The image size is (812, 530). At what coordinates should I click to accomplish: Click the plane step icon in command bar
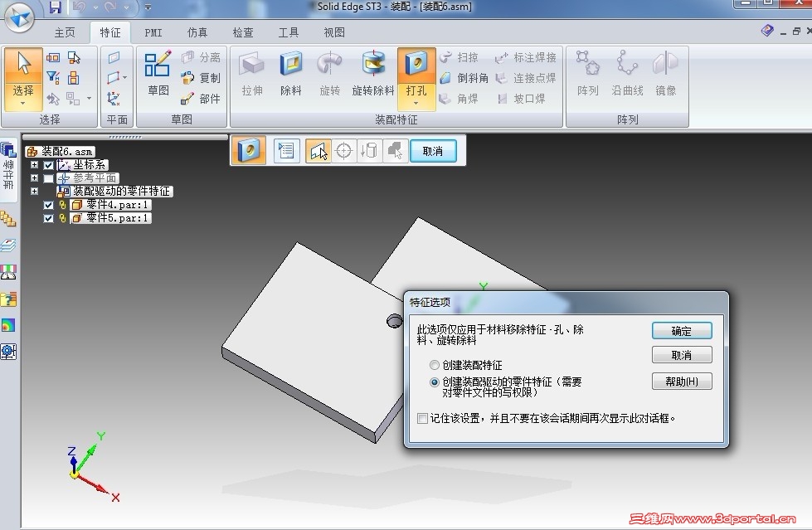318,151
